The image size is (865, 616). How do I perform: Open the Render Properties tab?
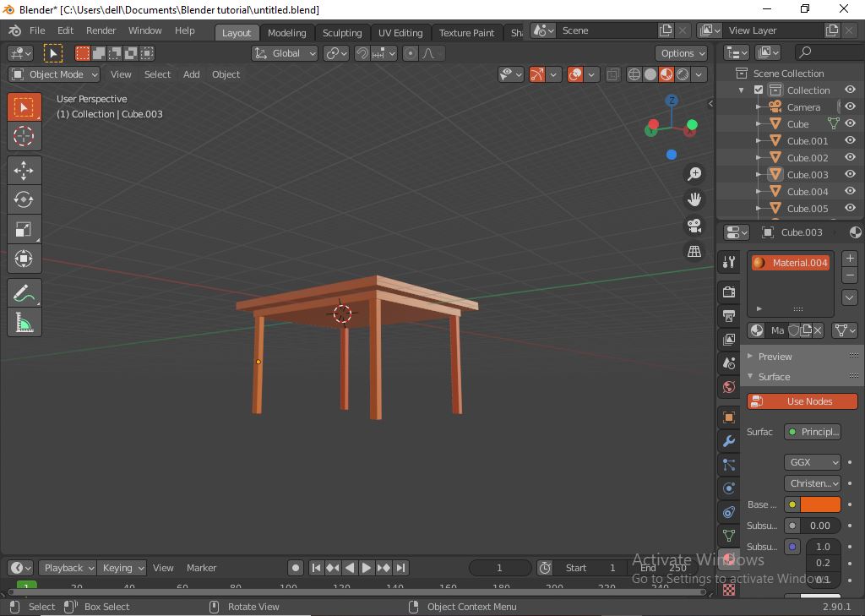[728, 292]
